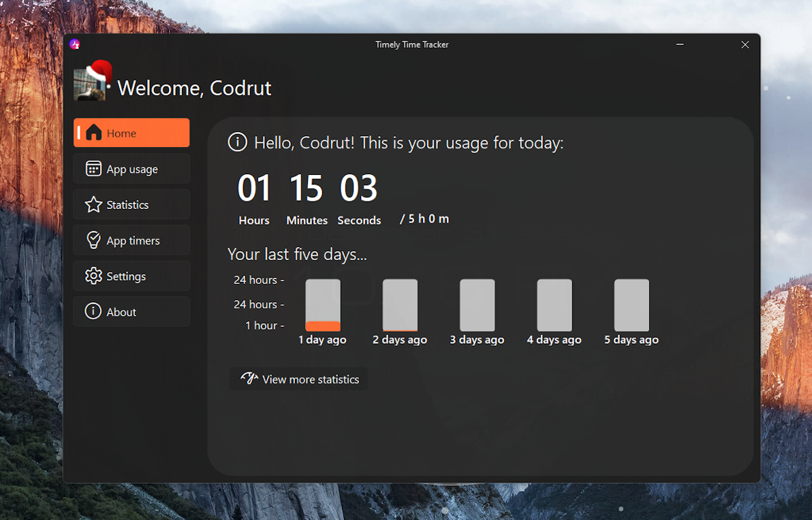Image resolution: width=812 pixels, height=520 pixels.
Task: Click the Statistics star icon
Action: 94,204
